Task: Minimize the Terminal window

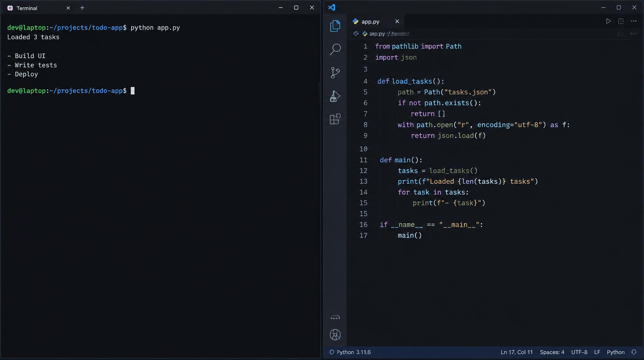Action: 280,8
